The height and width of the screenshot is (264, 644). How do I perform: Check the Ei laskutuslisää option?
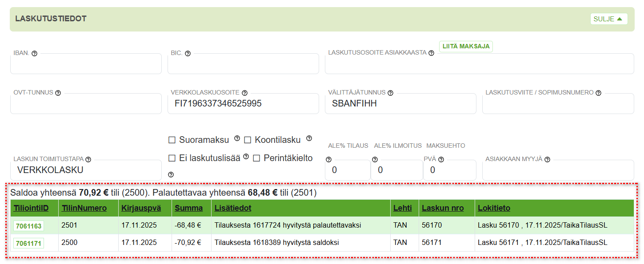pyautogui.click(x=172, y=158)
